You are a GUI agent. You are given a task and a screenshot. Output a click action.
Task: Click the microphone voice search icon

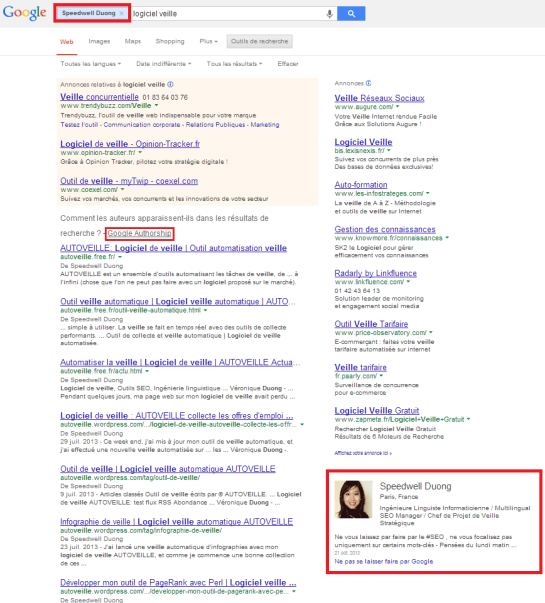point(329,14)
